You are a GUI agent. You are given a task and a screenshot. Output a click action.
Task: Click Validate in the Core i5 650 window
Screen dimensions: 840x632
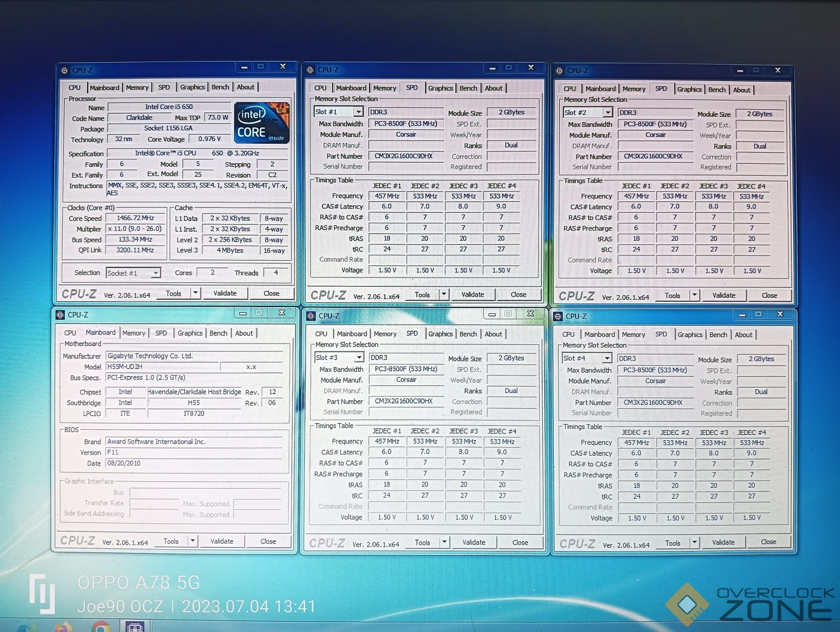point(225,293)
